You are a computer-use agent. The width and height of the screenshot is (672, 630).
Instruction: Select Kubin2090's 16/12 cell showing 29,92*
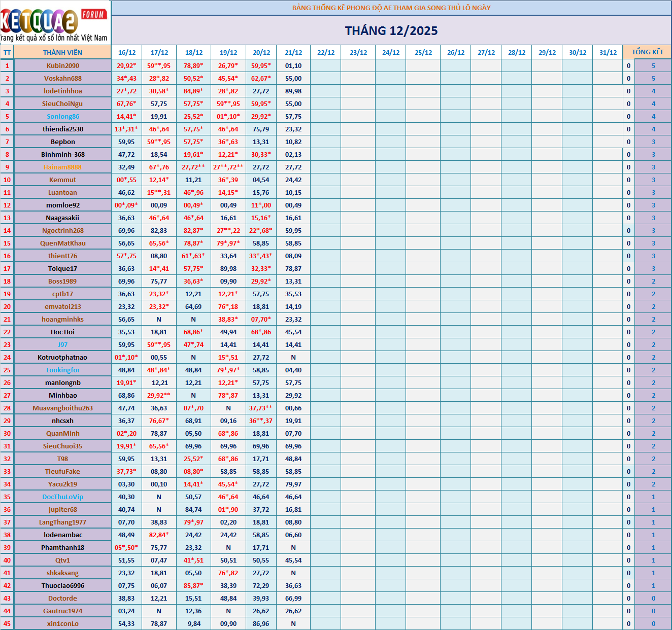point(126,65)
